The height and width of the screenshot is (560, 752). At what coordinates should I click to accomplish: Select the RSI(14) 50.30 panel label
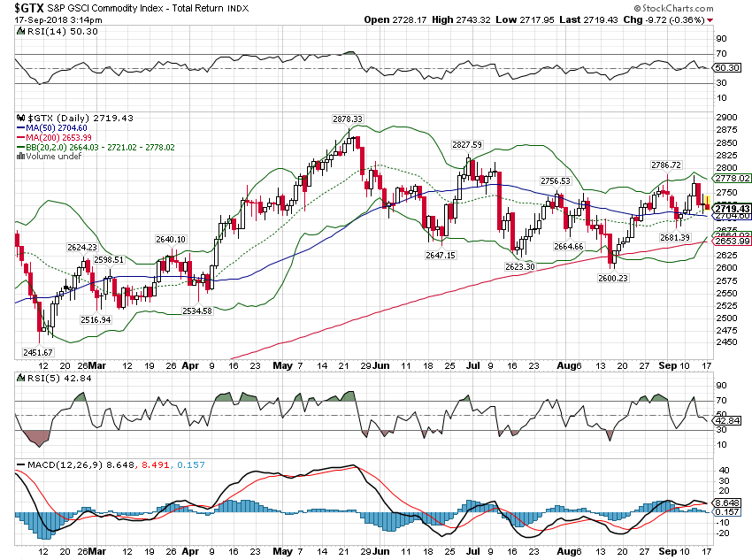(x=63, y=32)
